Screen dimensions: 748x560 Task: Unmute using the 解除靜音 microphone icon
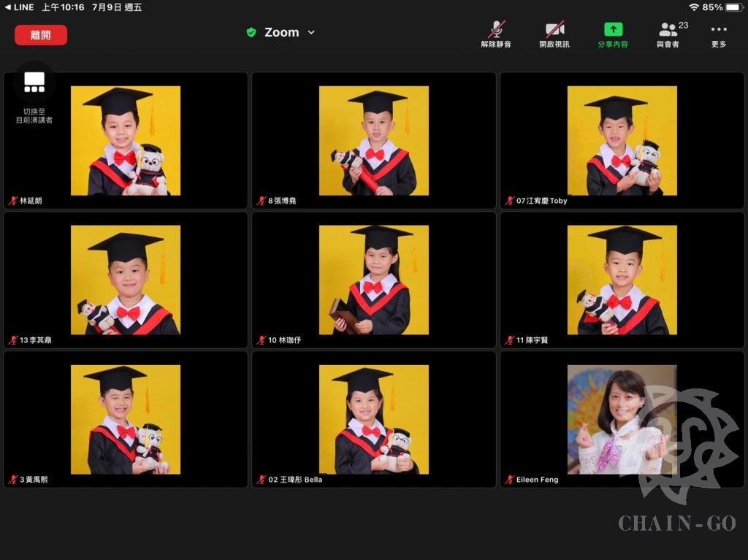pyautogui.click(x=496, y=30)
